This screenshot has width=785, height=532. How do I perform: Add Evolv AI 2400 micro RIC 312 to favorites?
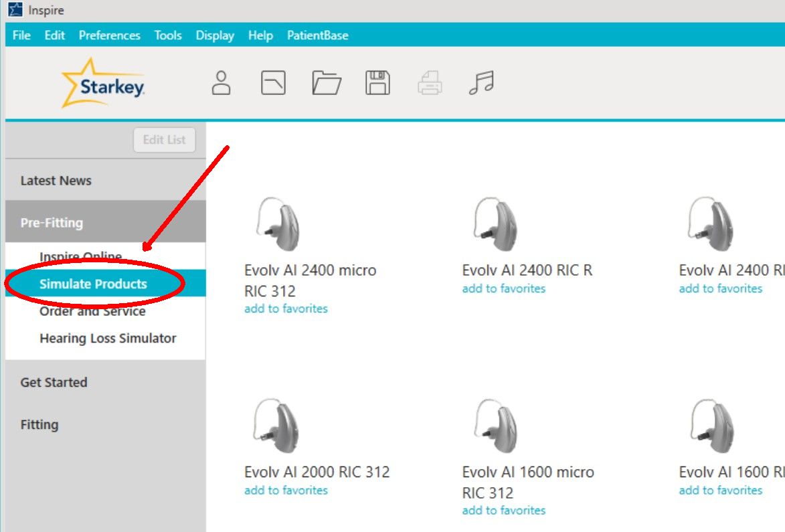[286, 308]
